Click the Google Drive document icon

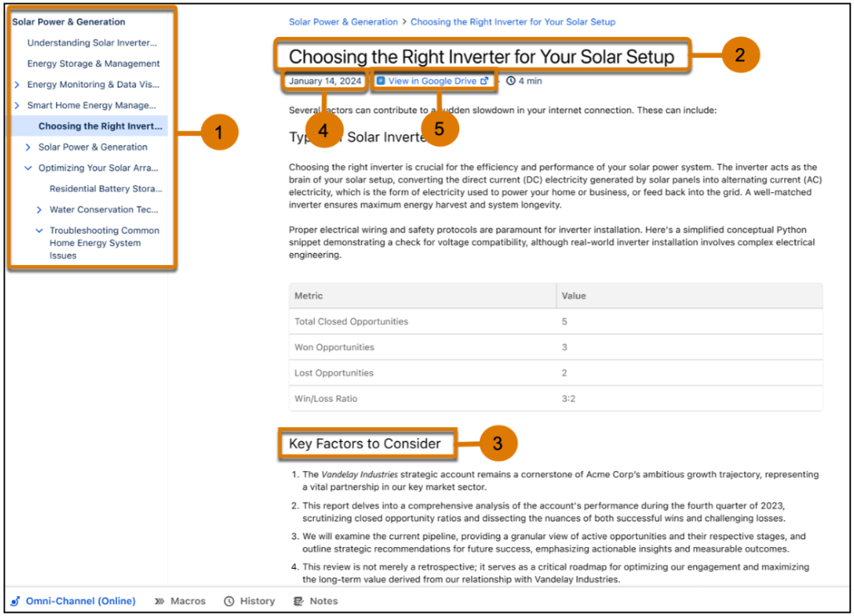(x=381, y=81)
